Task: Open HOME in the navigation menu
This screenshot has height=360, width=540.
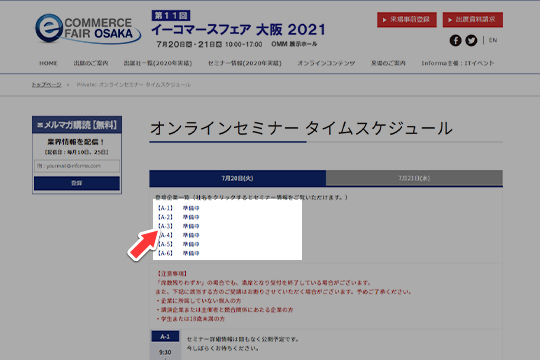Action: [x=48, y=63]
